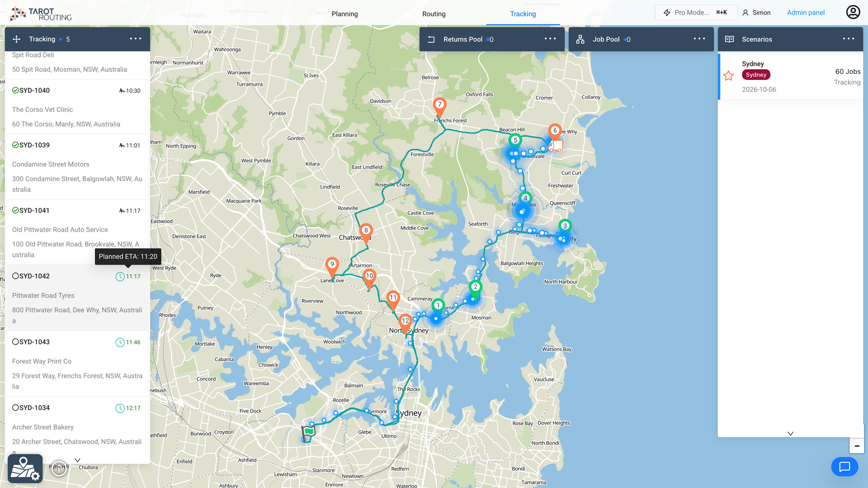Click the clock icon for SYD-1043
This screenshot has width=868, height=488.
click(x=120, y=342)
